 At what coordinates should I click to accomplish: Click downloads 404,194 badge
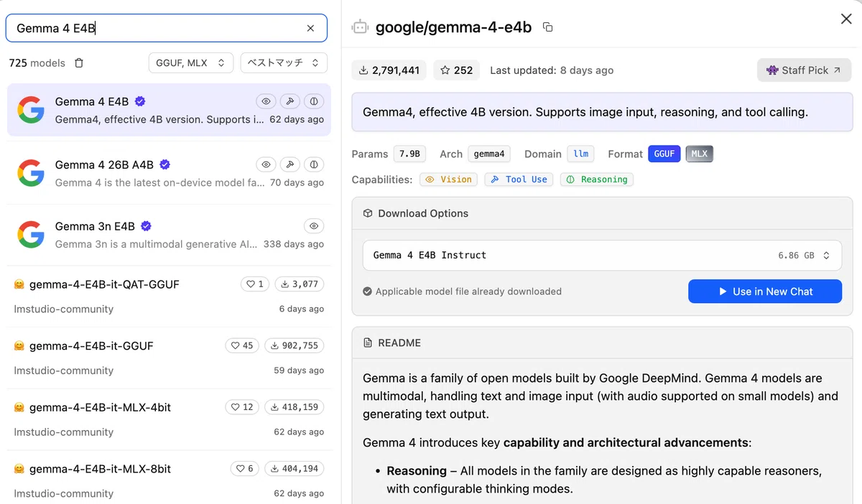click(294, 469)
